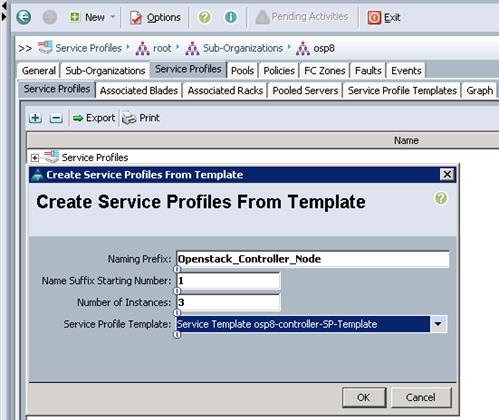Click the Name Suffix Starting Number field
The width and height of the screenshot is (499, 420).
(x=228, y=281)
